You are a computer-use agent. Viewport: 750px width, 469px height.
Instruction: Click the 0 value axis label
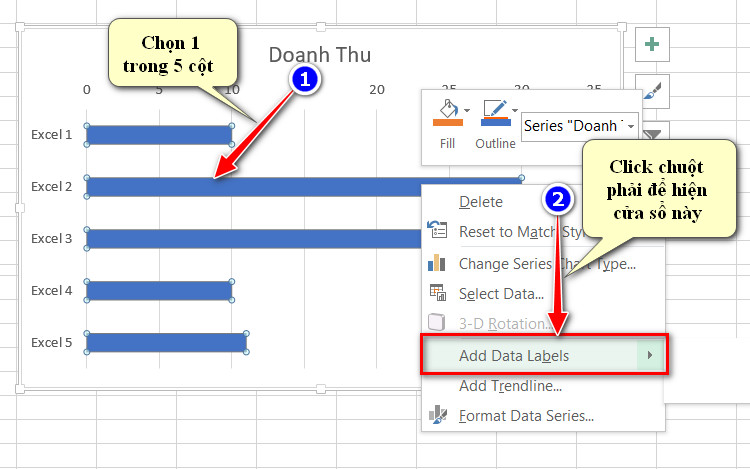[x=87, y=90]
